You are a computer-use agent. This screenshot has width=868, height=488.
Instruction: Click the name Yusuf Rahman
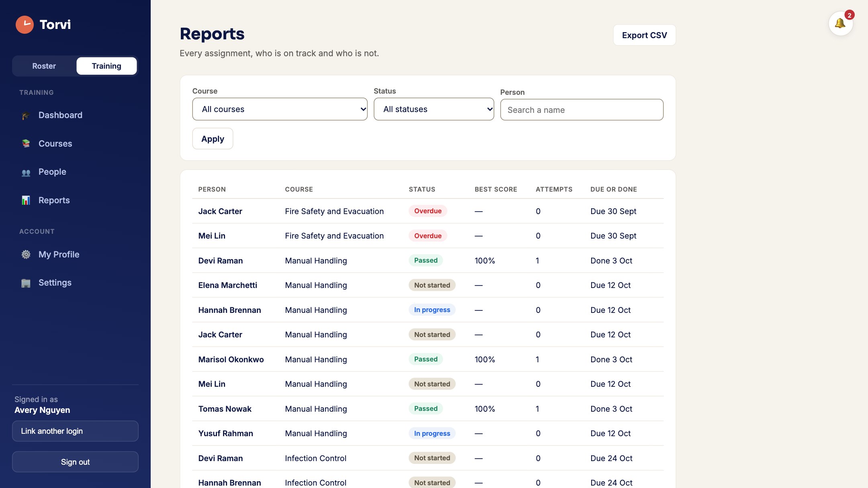pyautogui.click(x=225, y=433)
